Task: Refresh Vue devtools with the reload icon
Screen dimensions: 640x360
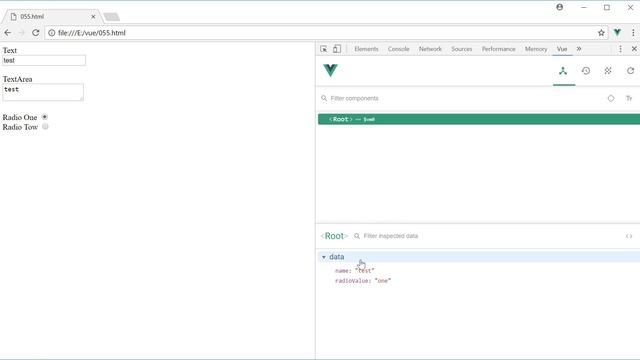Action: click(630, 71)
